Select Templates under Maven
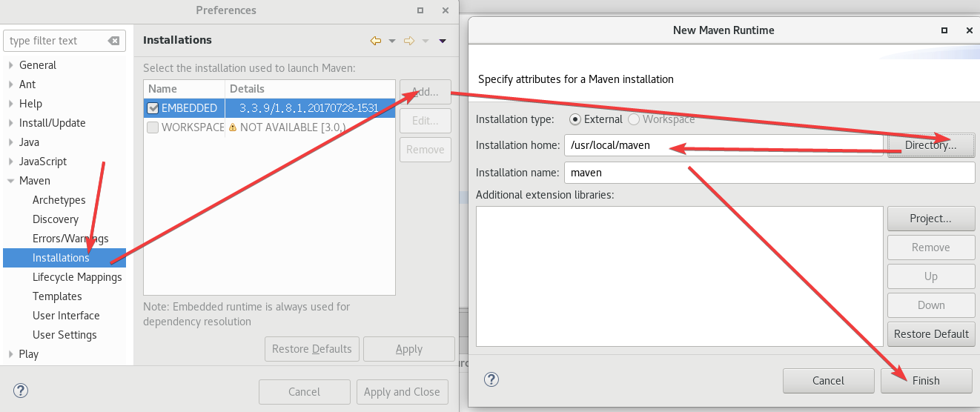 pyautogui.click(x=57, y=296)
